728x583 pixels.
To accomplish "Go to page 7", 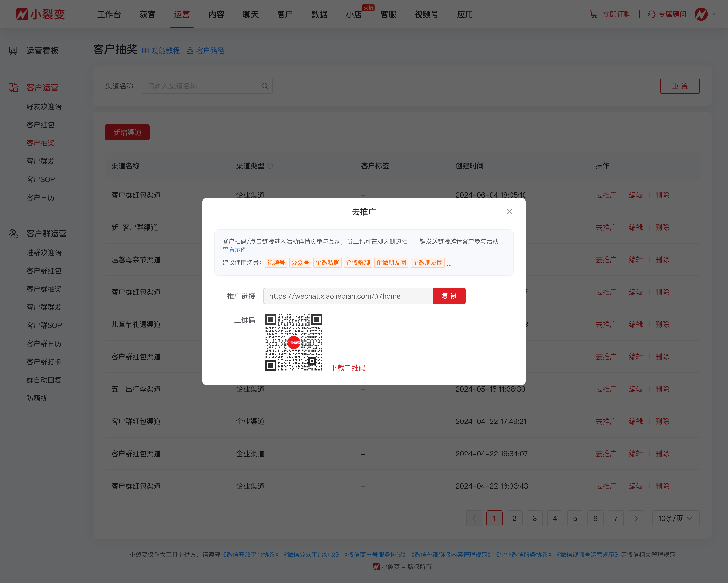I will (616, 518).
